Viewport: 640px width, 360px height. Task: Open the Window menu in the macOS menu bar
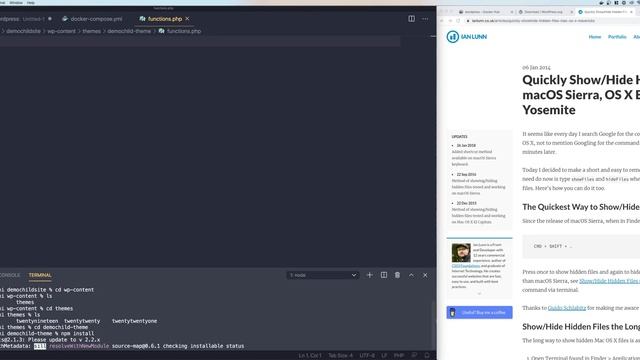(16, 2)
